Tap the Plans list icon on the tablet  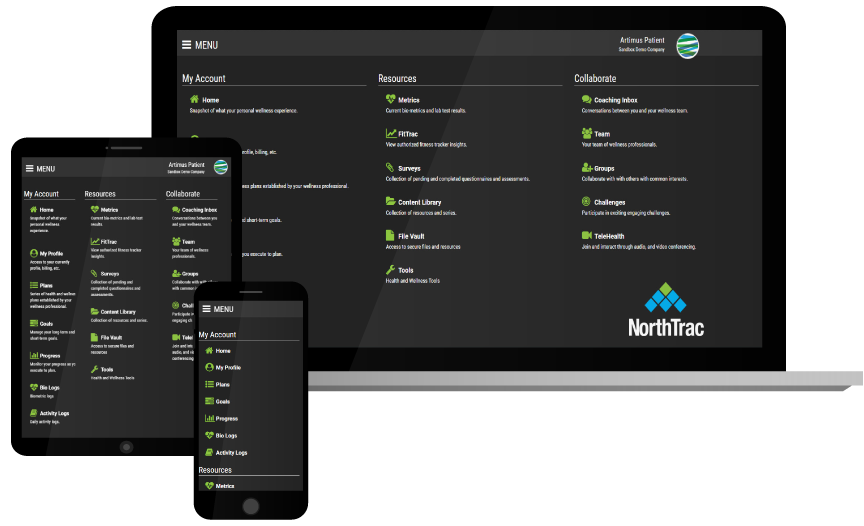point(34,285)
